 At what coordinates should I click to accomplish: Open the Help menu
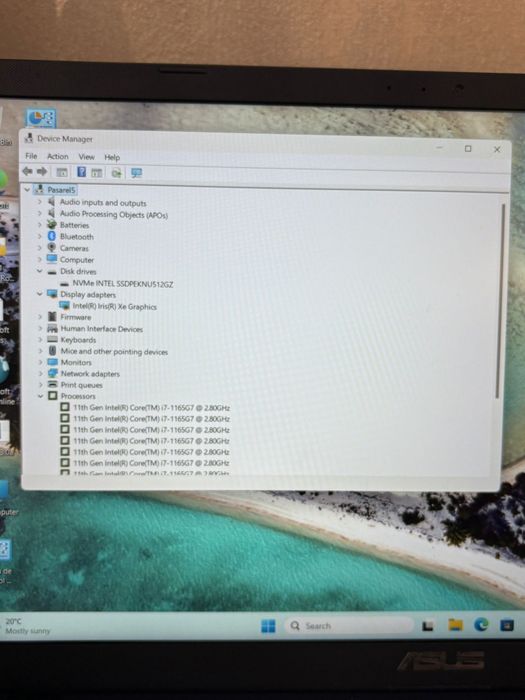[112, 157]
